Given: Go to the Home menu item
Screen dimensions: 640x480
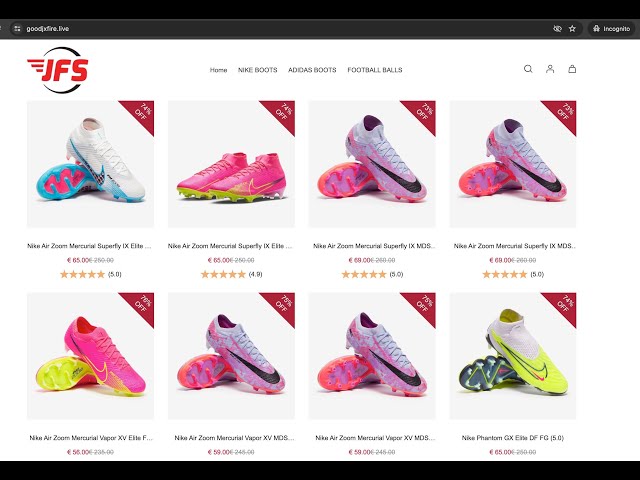Looking at the screenshot, I should pos(218,70).
